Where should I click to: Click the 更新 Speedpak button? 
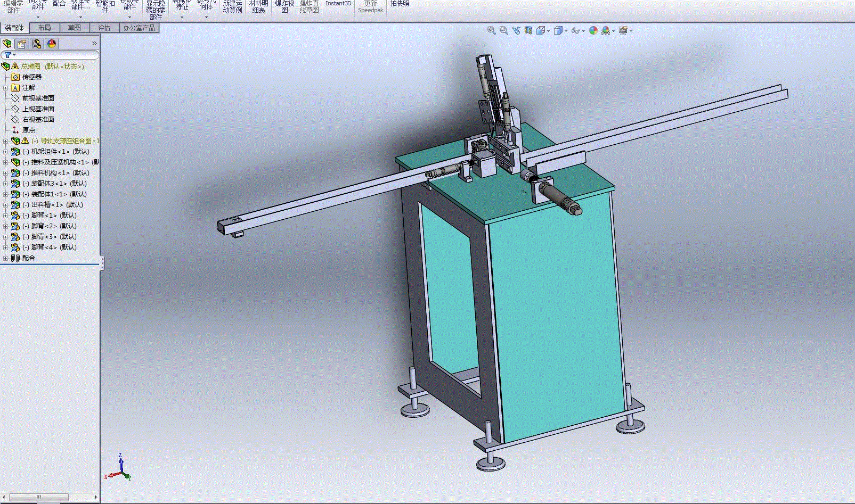click(x=370, y=6)
